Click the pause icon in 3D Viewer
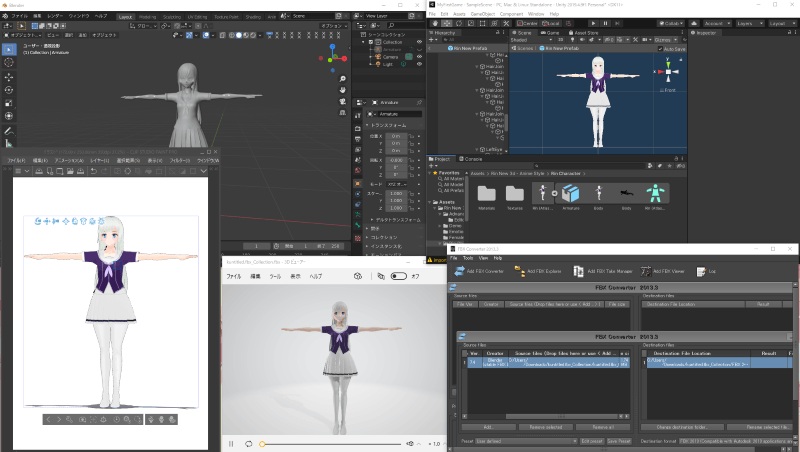 point(232,443)
